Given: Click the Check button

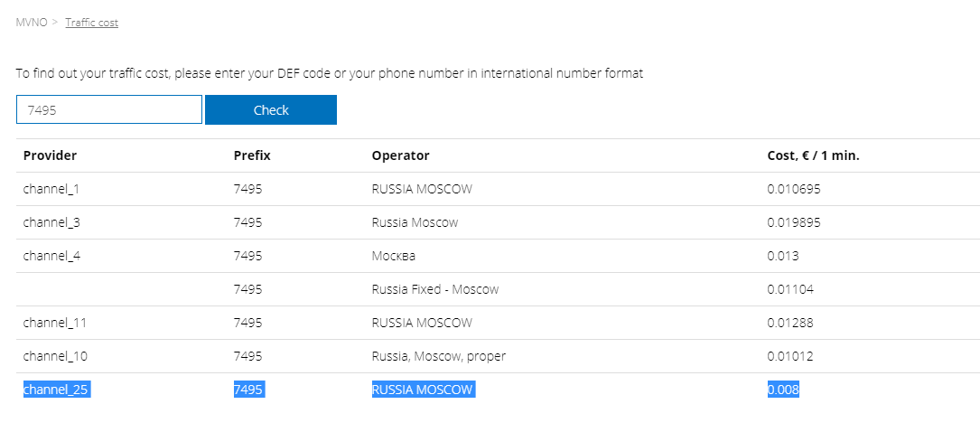Looking at the screenshot, I should [271, 110].
